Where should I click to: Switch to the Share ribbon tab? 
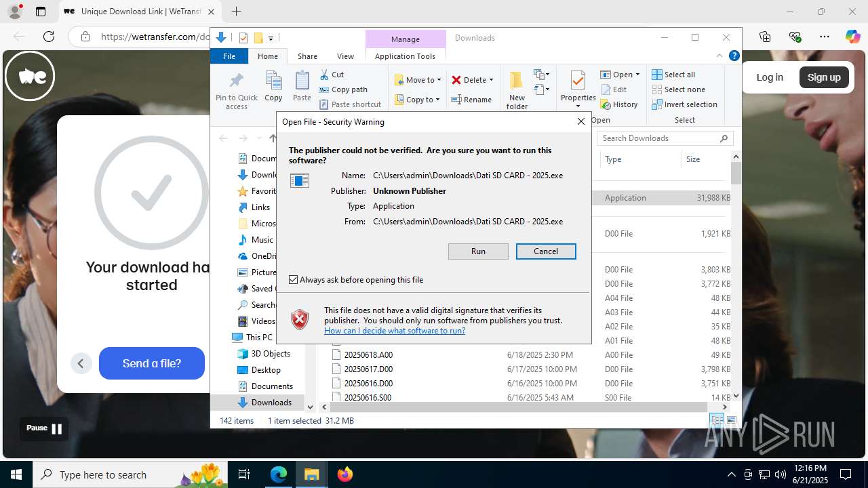[x=307, y=56]
